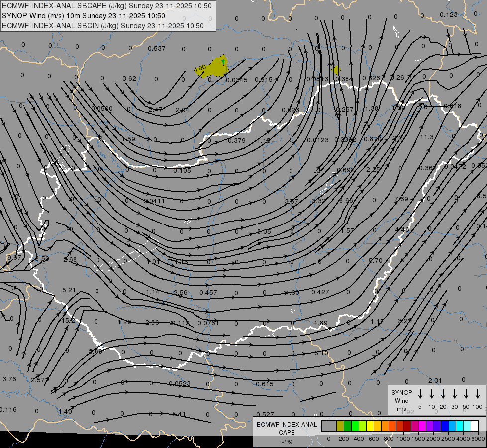Click the 1000 tick label on CAPE scale
Image resolution: width=487 pixels, height=448 pixels.
coord(403,439)
